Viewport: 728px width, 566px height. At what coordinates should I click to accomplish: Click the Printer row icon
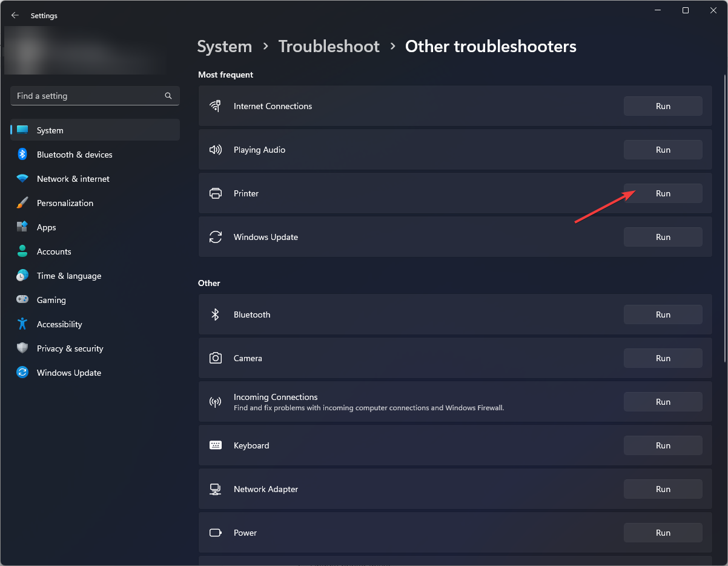click(215, 193)
